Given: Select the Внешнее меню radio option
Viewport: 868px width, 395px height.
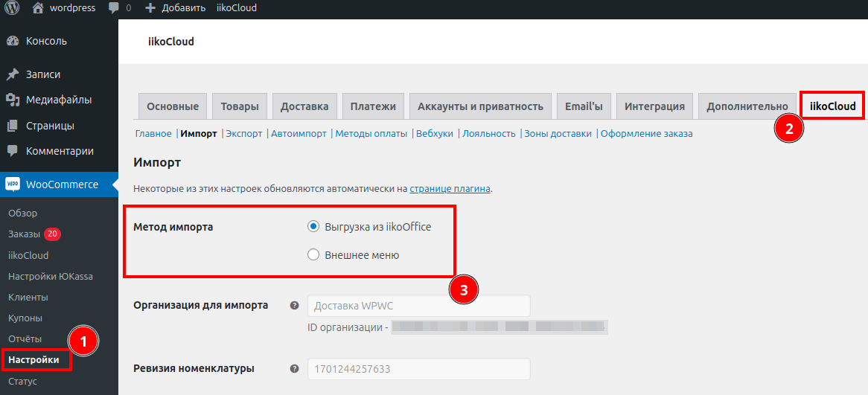Looking at the screenshot, I should pos(313,255).
